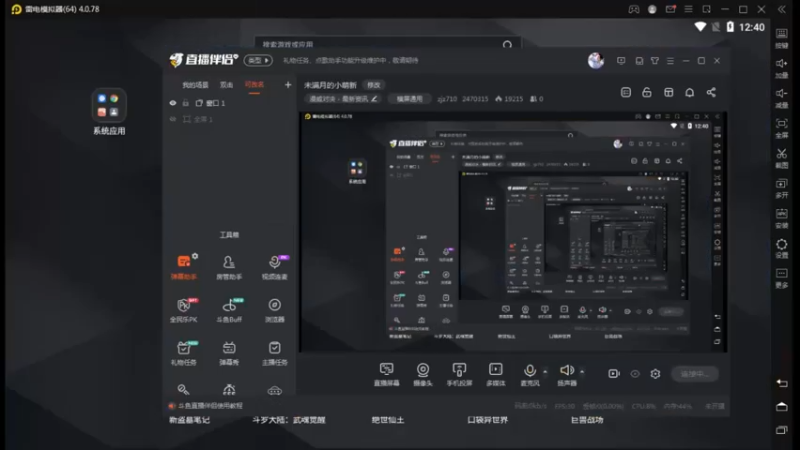
Task: Open user avatar in 直播伴侣 title bar
Action: [x=596, y=60]
